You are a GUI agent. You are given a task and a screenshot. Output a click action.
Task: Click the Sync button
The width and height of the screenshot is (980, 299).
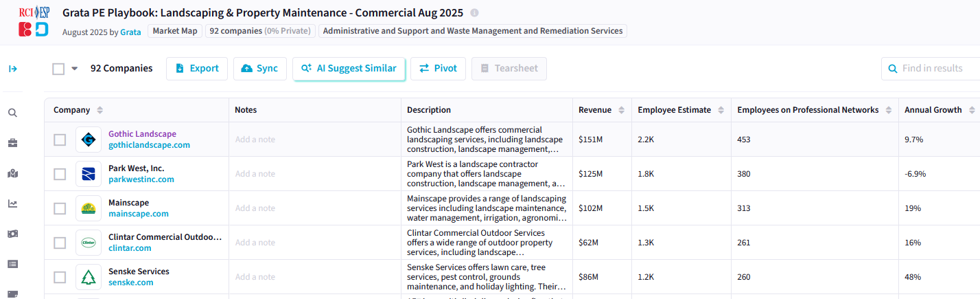pos(260,69)
